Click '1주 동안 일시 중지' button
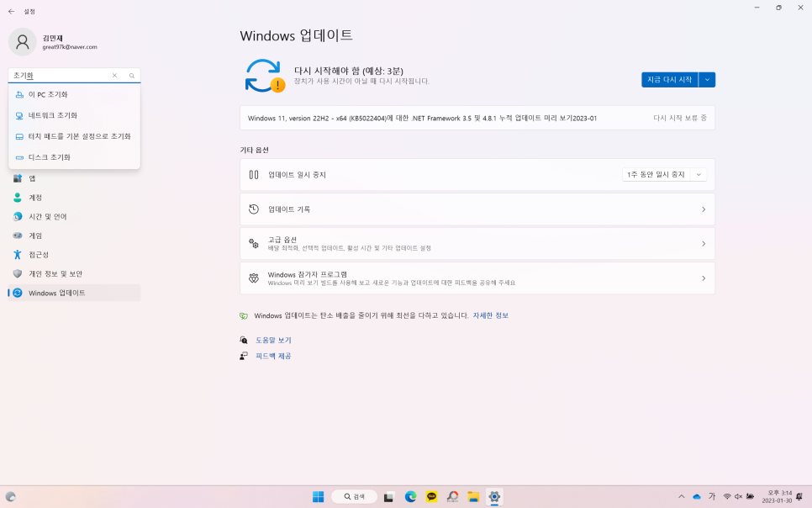 point(656,175)
